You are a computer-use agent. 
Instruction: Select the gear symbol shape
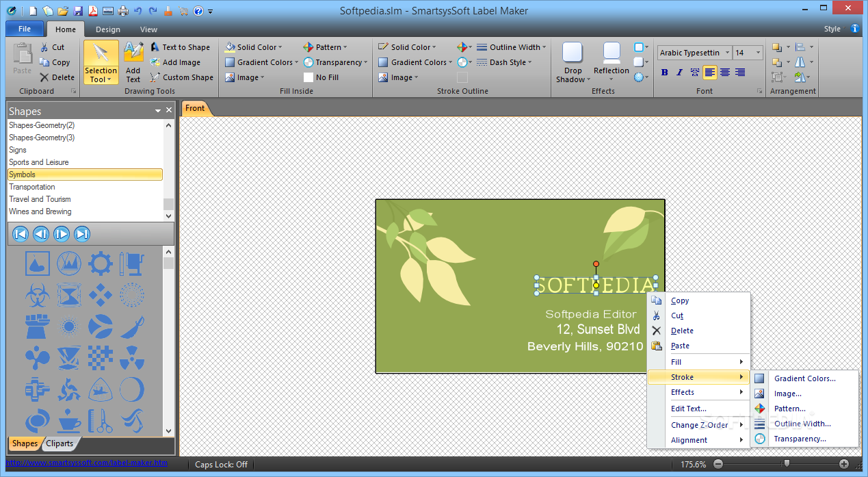coord(101,263)
